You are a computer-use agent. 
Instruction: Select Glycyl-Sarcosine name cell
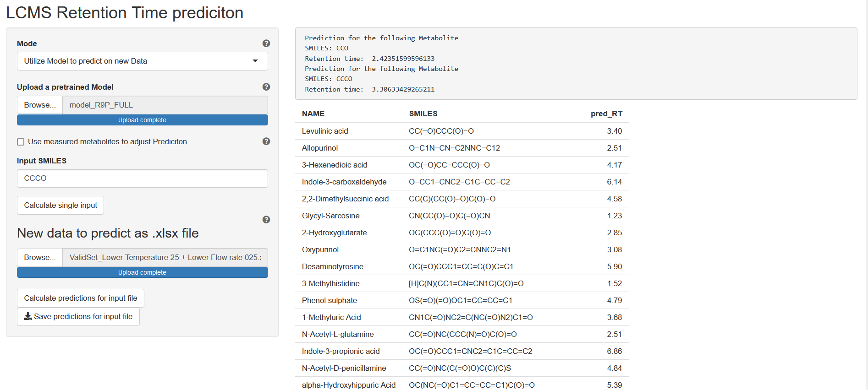330,216
